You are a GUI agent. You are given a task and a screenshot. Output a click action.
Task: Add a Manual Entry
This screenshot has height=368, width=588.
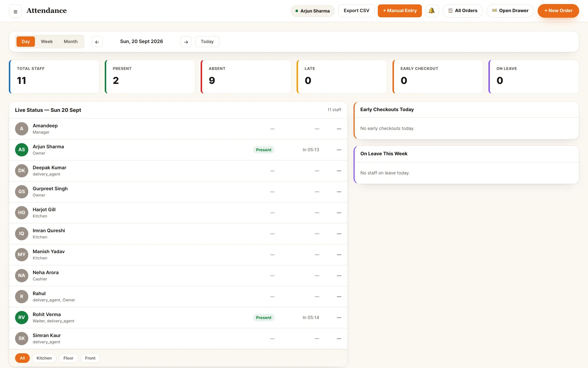click(x=400, y=11)
